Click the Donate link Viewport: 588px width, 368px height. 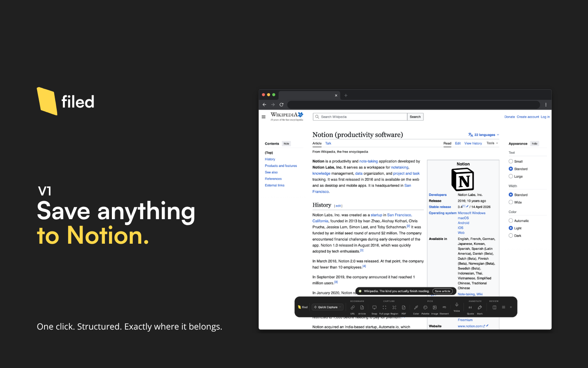pyautogui.click(x=510, y=117)
